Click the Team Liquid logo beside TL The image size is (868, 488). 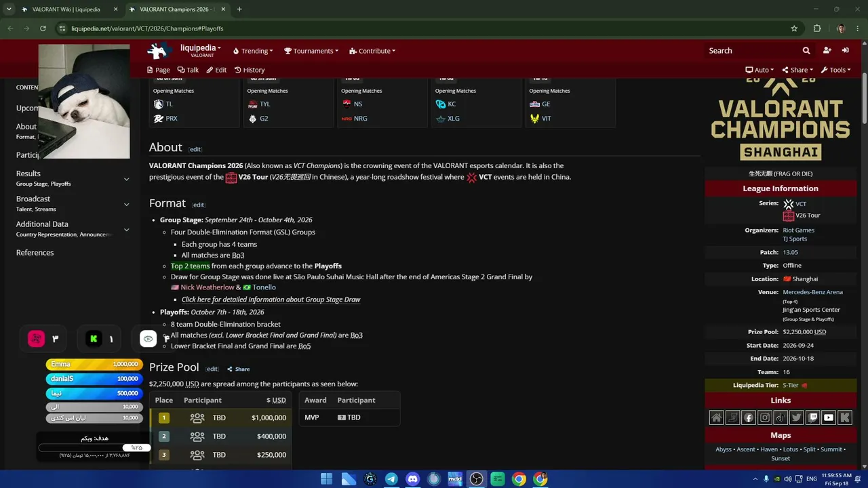[159, 104]
